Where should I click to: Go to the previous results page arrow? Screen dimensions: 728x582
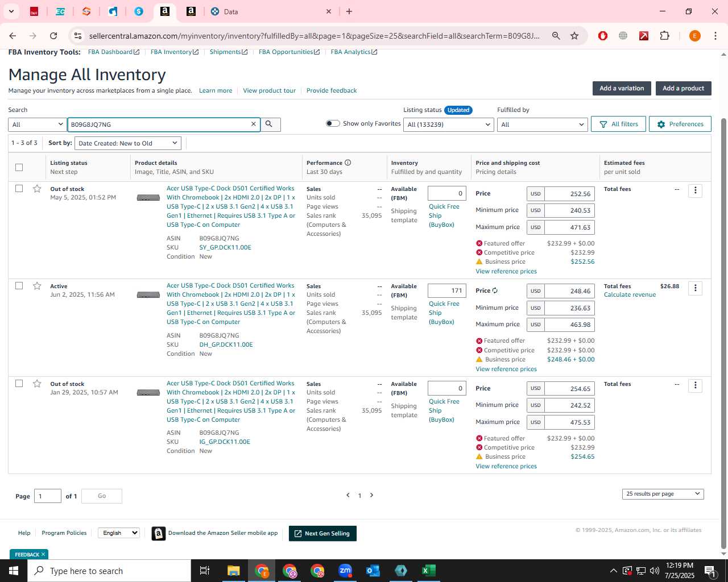[348, 495]
